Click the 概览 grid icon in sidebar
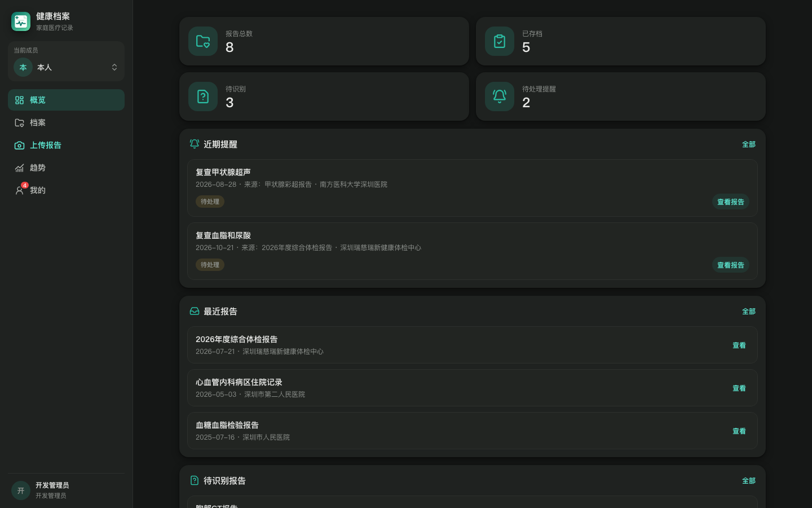 (x=19, y=100)
